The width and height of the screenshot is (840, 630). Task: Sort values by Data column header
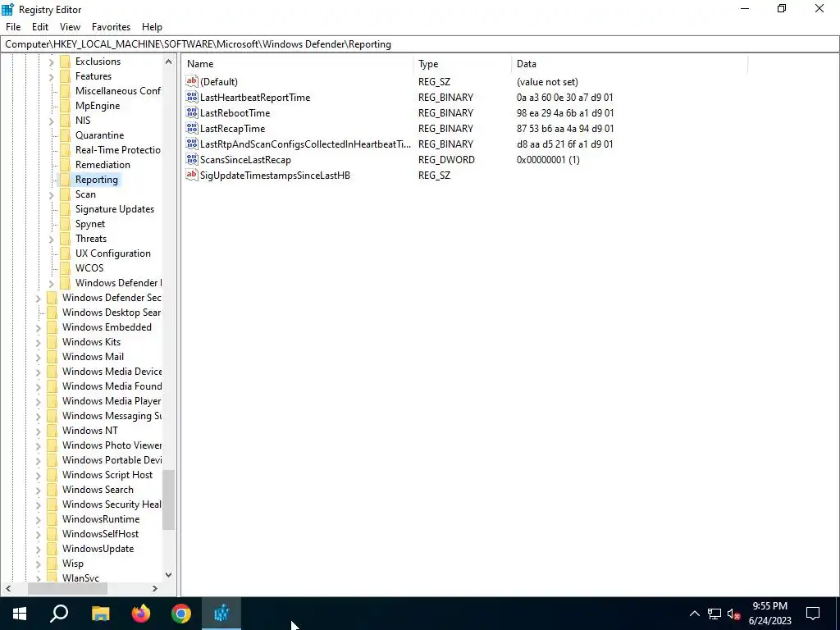coord(629,64)
